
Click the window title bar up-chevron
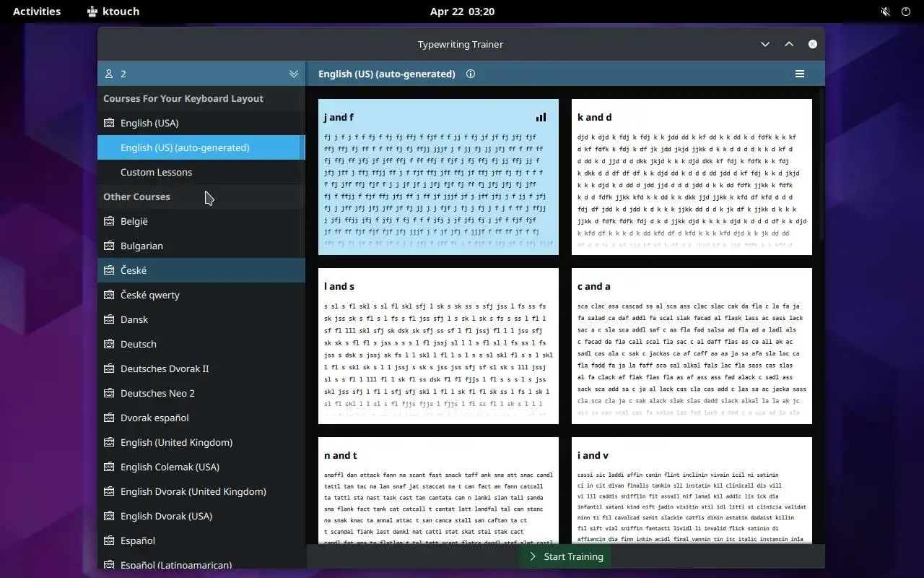(x=789, y=44)
